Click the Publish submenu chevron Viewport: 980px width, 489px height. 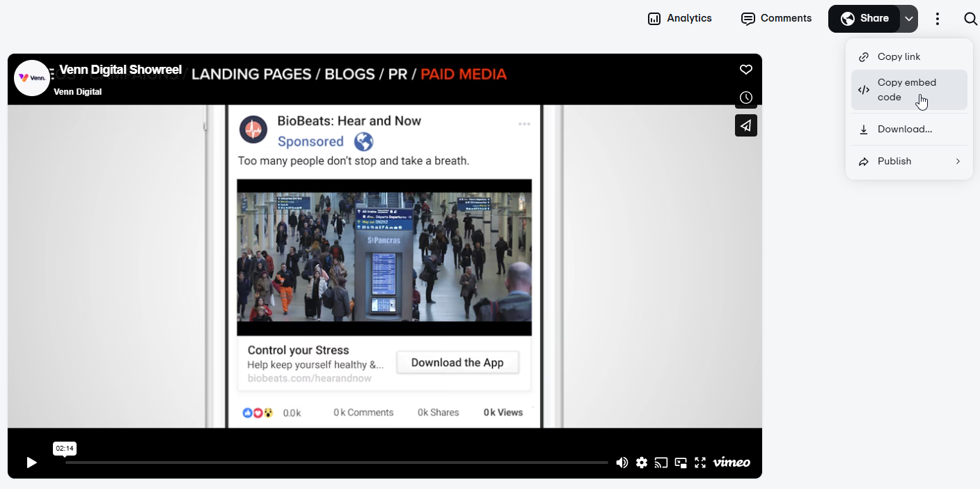(x=958, y=161)
